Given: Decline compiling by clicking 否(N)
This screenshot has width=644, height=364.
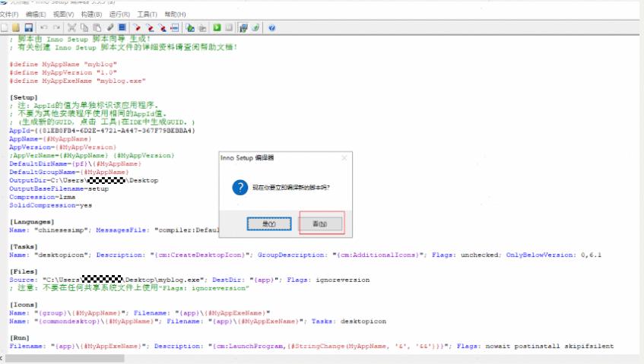Looking at the screenshot, I should click(x=320, y=223).
